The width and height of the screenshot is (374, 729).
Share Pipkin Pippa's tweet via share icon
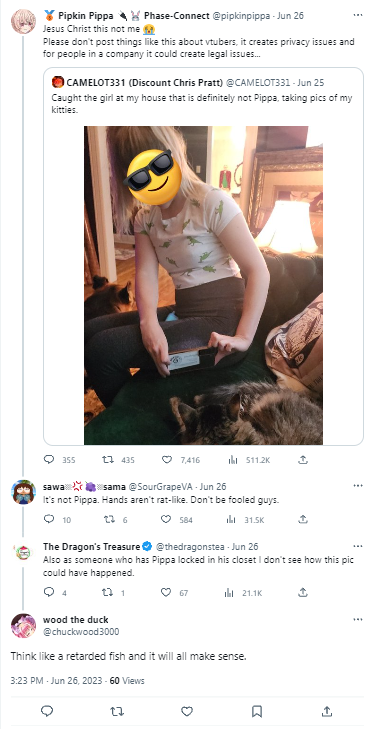click(x=303, y=459)
